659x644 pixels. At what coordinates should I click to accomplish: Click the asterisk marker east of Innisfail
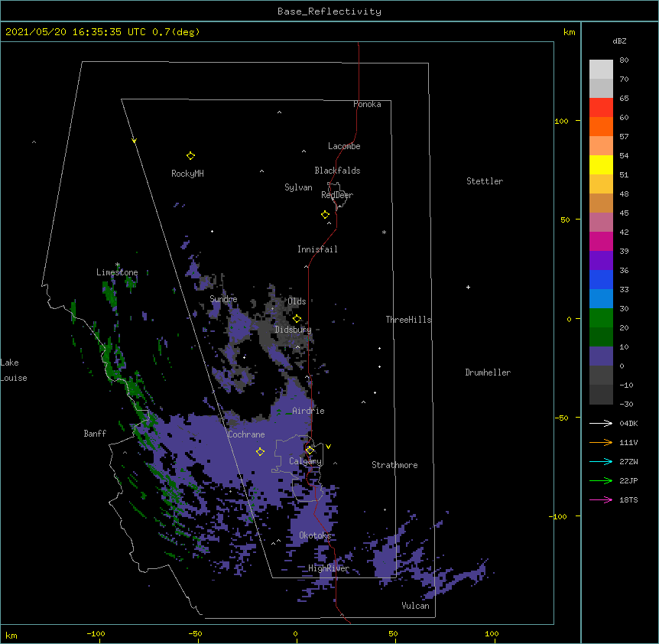point(384,232)
